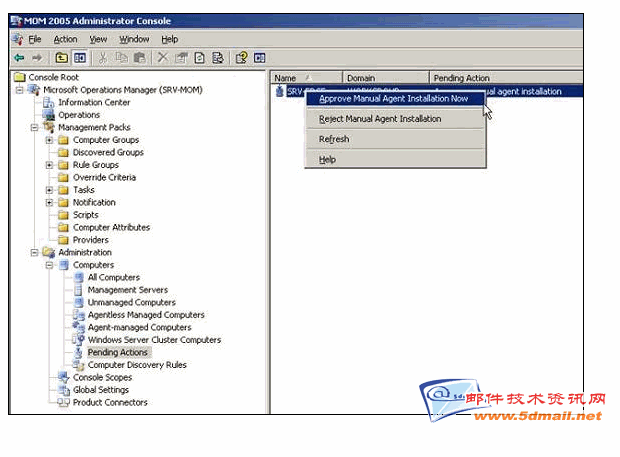Open the Help menu in menu bar
Image resolution: width=620 pixels, height=457 pixels.
coord(170,39)
